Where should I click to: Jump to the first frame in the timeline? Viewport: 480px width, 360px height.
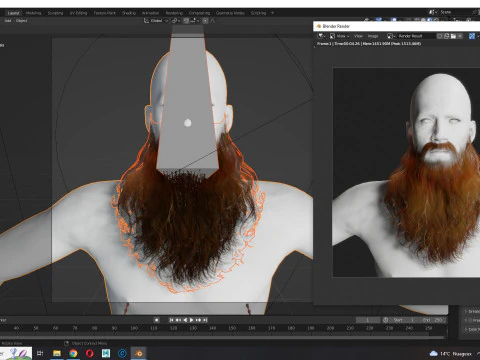(171, 320)
